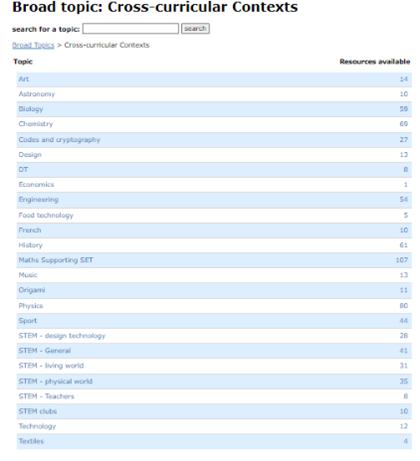The image size is (420, 461).
Task: Open the Broad Topics breadcrumb link
Action: tap(33, 45)
